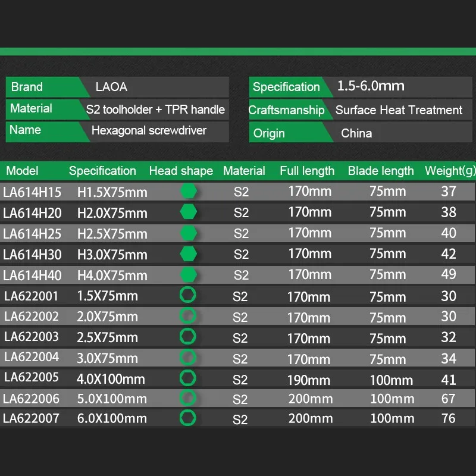Click specification cell H2.5X75mm
The image size is (476, 476).
[112, 234]
